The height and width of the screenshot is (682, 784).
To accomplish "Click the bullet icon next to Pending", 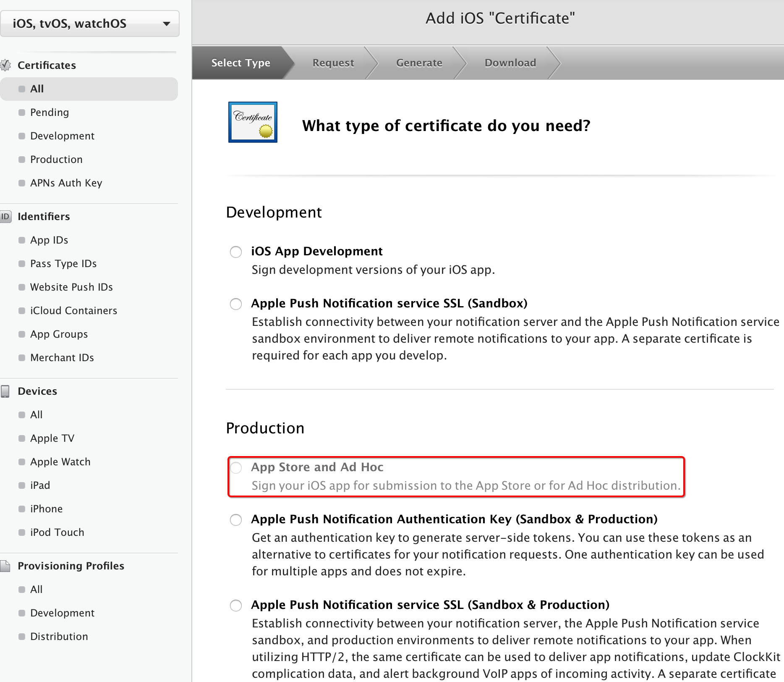I will coord(22,112).
